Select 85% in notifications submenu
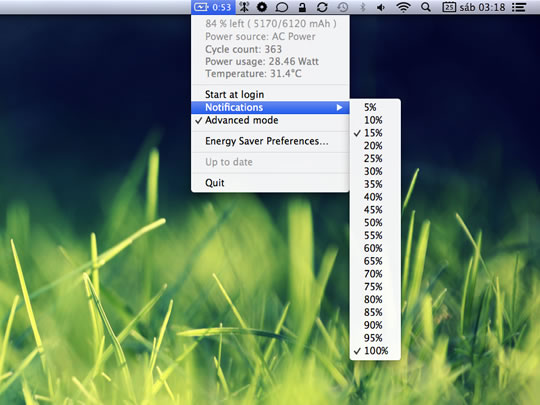Viewport: 540px width, 405px height. [375, 312]
